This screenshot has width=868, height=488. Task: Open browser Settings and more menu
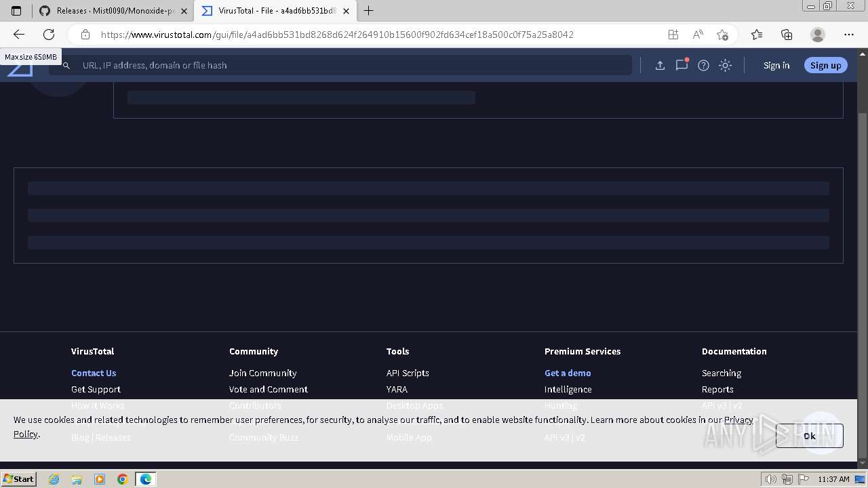(849, 35)
